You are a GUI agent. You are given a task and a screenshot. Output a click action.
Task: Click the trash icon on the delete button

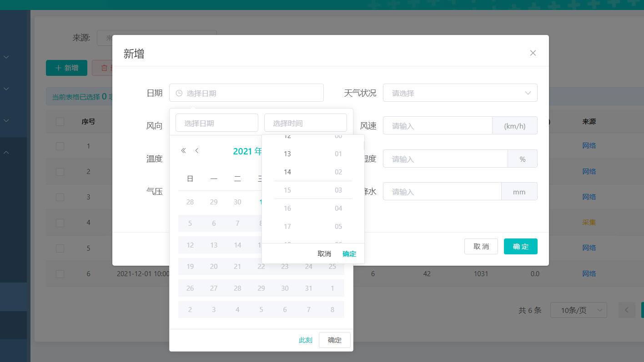[104, 67]
